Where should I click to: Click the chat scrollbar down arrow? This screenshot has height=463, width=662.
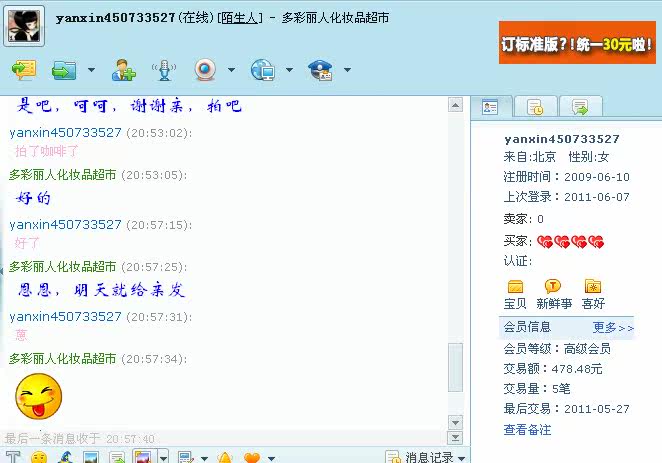pos(455,422)
